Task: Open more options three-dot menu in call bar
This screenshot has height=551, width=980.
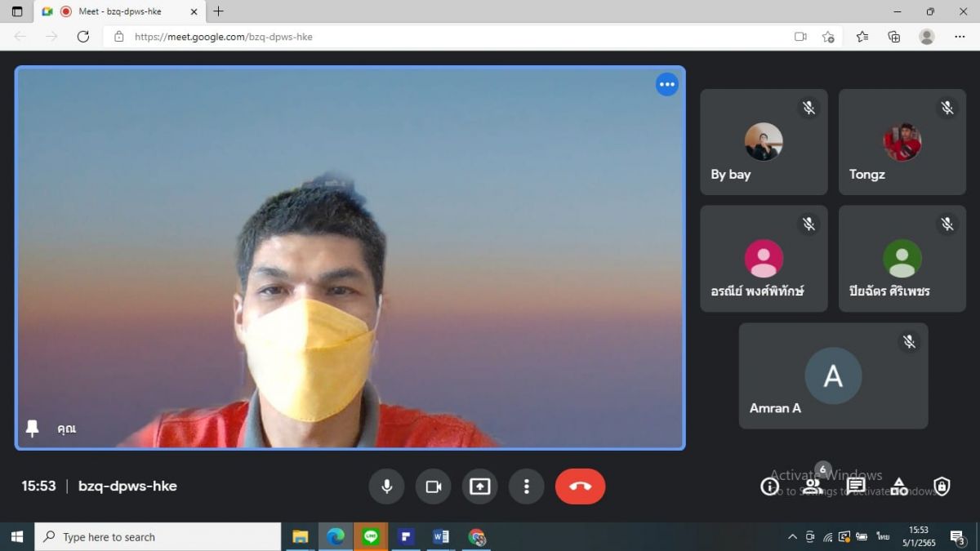Action: click(526, 487)
